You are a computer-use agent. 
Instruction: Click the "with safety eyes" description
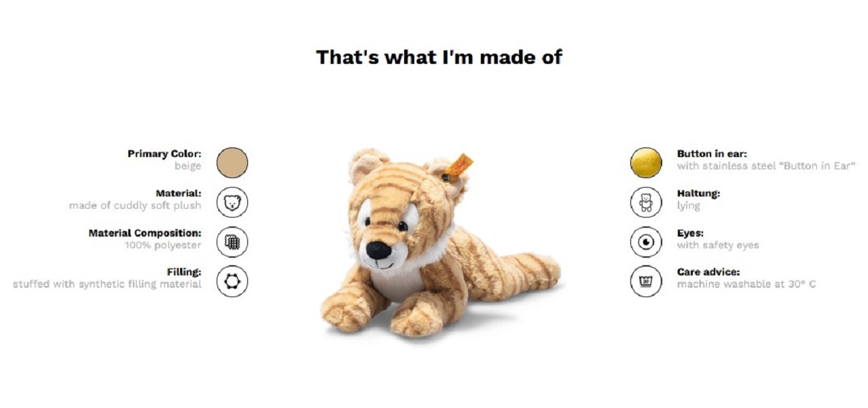[718, 245]
